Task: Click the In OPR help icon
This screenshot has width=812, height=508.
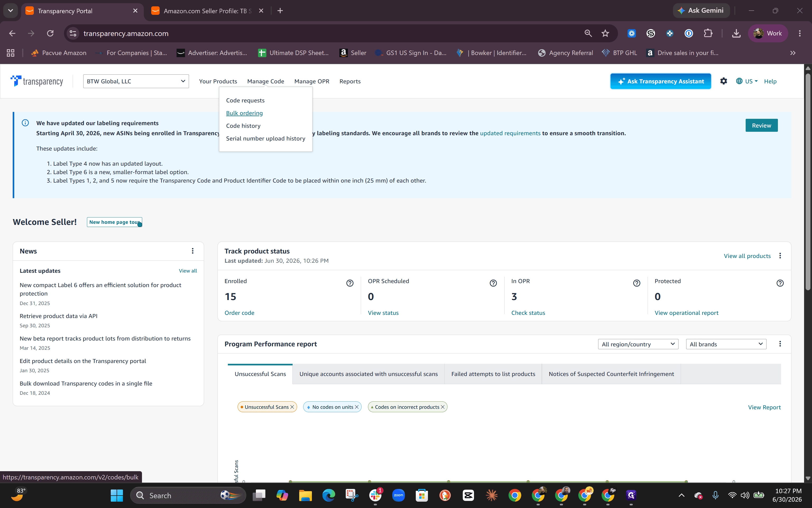Action: point(636,283)
